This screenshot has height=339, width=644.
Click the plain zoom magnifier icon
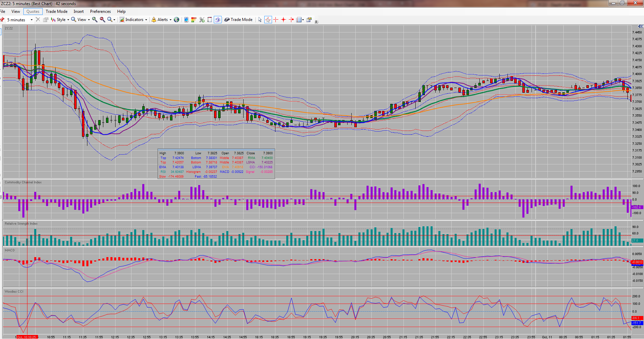pos(110,20)
